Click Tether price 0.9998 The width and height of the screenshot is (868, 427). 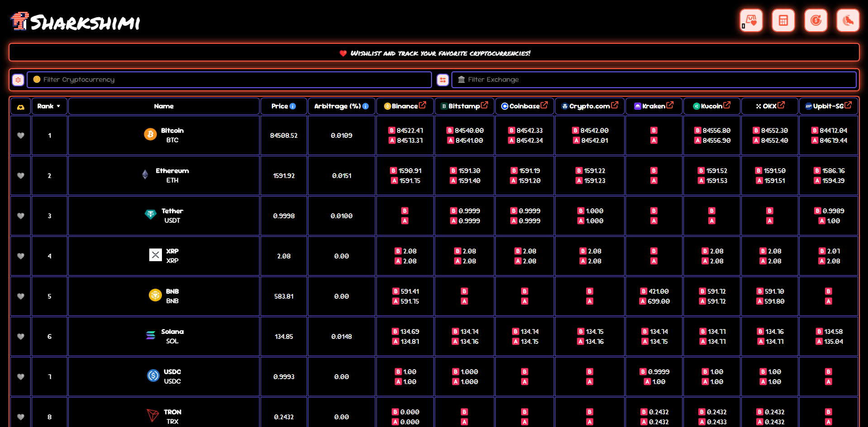coord(284,216)
